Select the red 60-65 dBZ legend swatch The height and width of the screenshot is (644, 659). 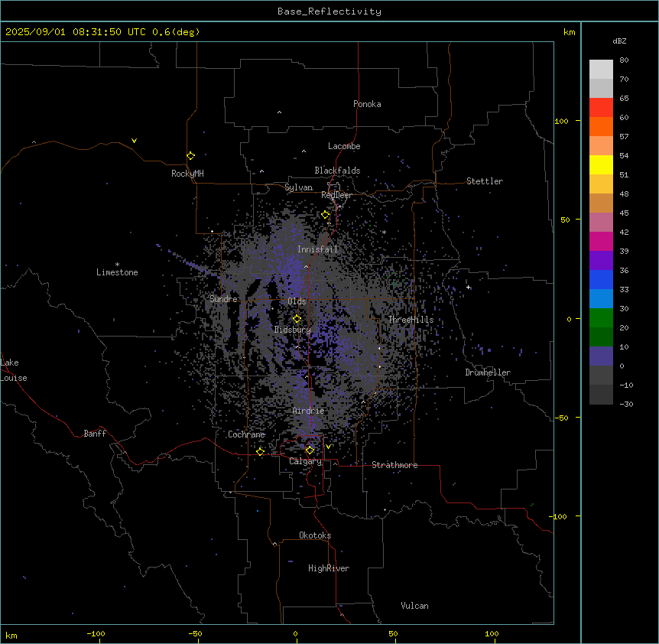point(601,108)
